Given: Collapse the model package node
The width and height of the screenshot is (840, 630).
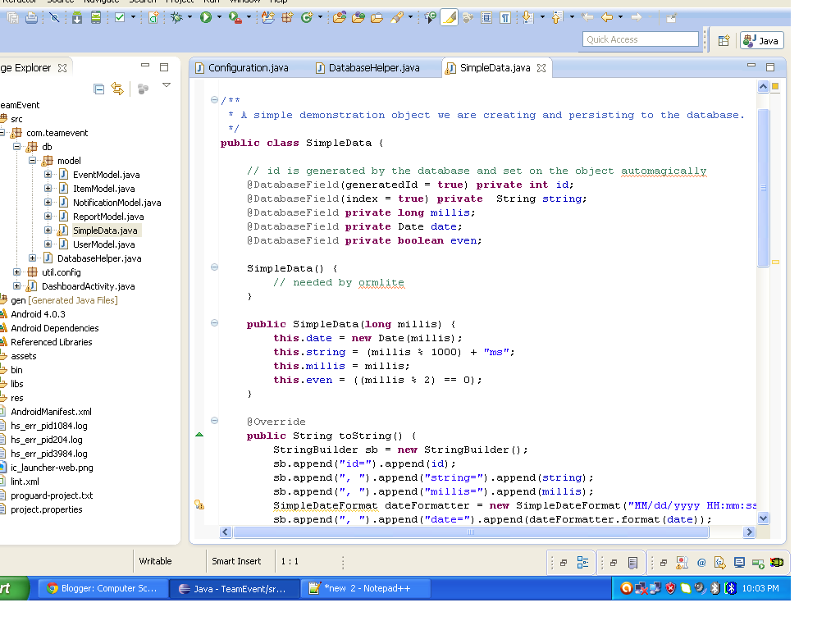Looking at the screenshot, I should tap(33, 160).
